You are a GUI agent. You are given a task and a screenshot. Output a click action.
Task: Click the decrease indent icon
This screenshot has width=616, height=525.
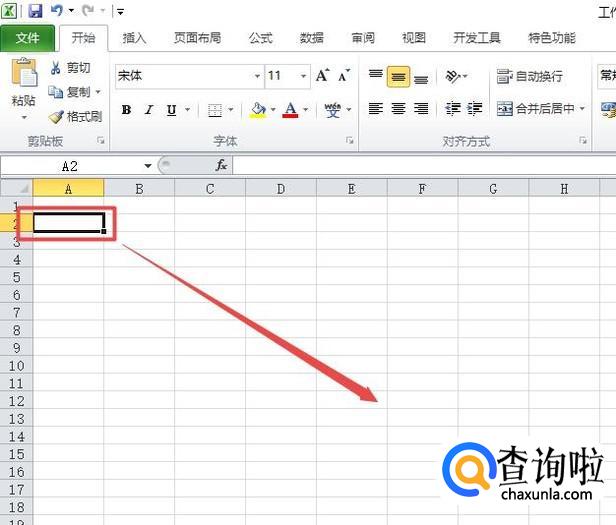[x=453, y=108]
